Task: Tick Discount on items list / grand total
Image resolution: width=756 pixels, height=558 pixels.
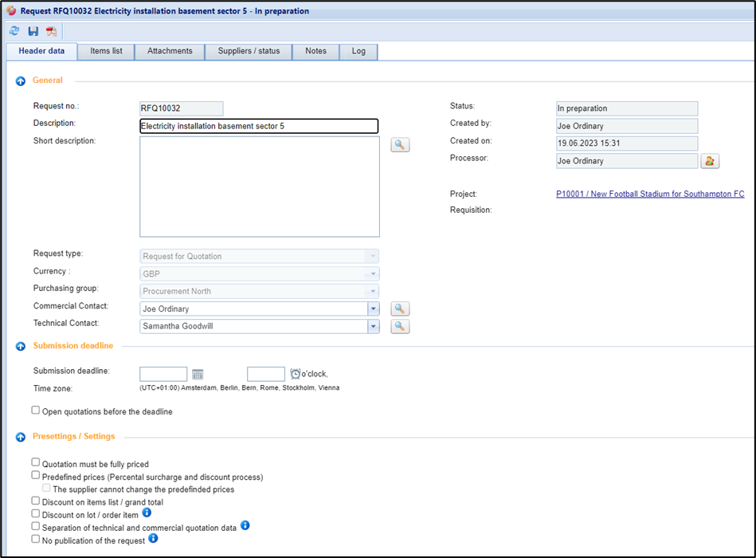Action: coord(36,501)
